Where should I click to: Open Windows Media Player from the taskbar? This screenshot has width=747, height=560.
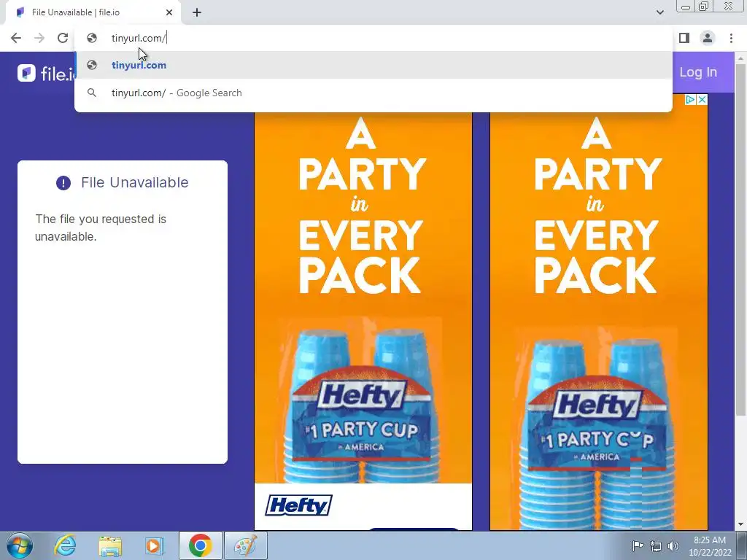click(x=154, y=545)
